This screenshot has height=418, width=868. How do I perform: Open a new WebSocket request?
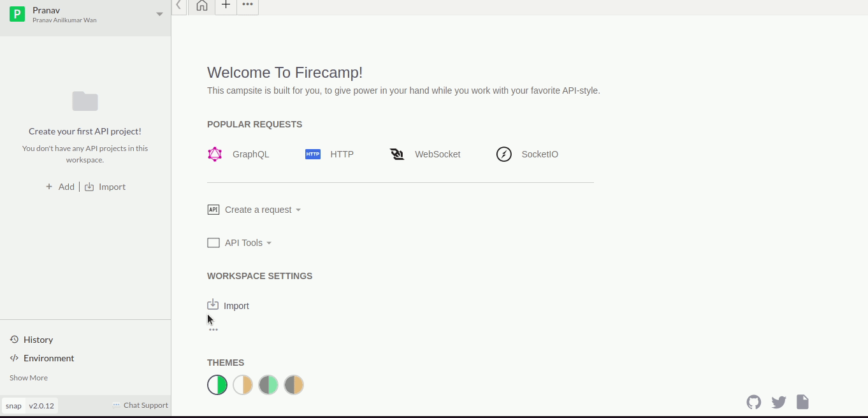[x=437, y=154]
